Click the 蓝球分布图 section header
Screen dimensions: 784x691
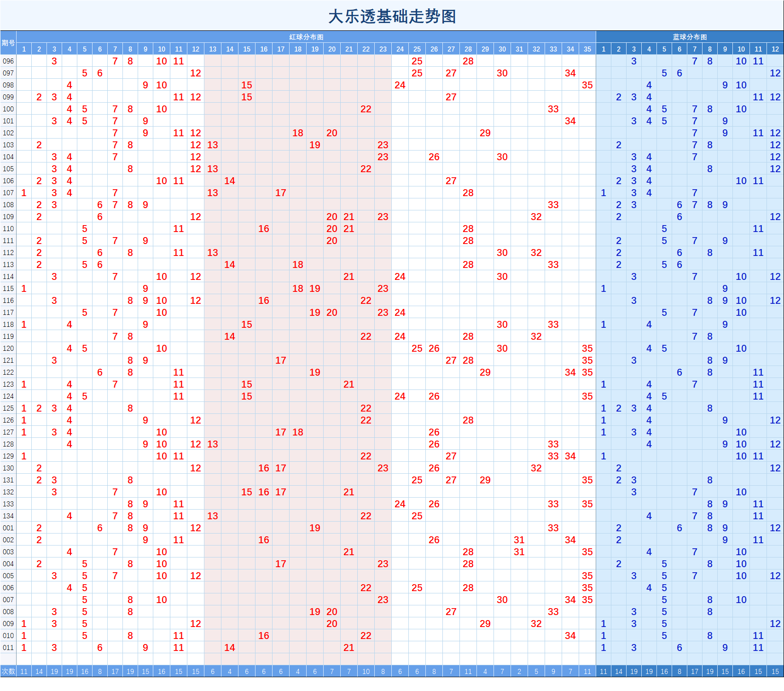690,37
